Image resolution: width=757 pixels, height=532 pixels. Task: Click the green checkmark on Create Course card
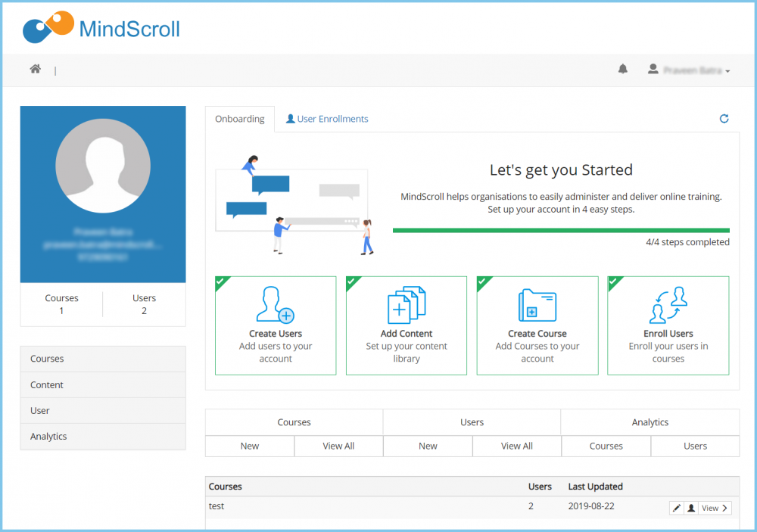[x=482, y=282]
